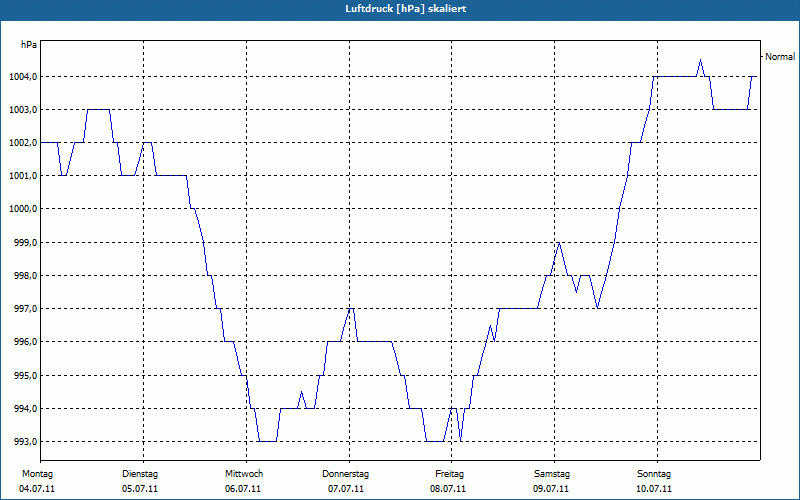
Task: Click the 1003,0 y-axis value
Action: (22, 110)
